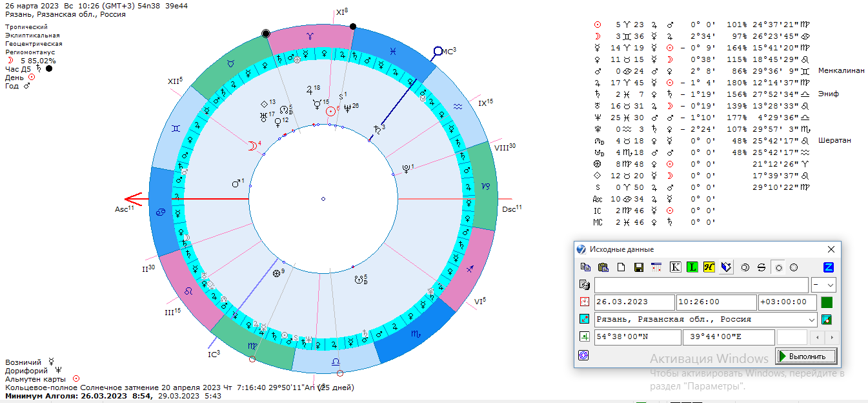Open the map picker icon right of city
The width and height of the screenshot is (868, 403).
click(x=827, y=319)
